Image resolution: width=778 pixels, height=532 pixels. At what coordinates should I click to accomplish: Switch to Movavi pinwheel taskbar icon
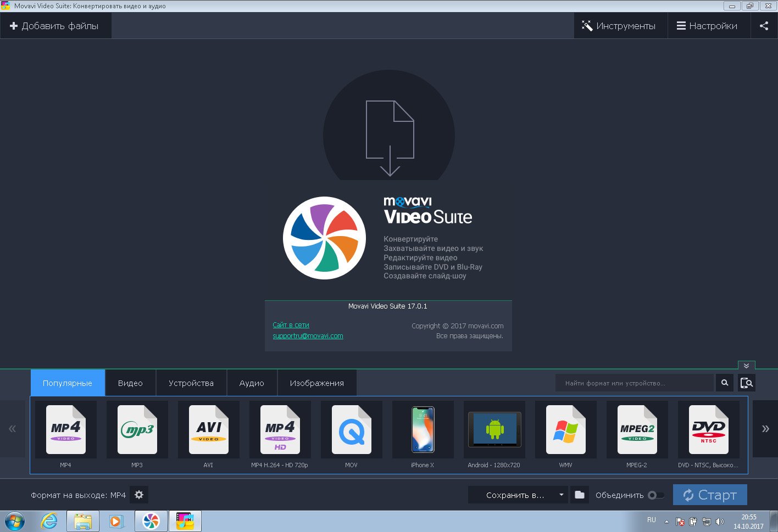point(151,521)
